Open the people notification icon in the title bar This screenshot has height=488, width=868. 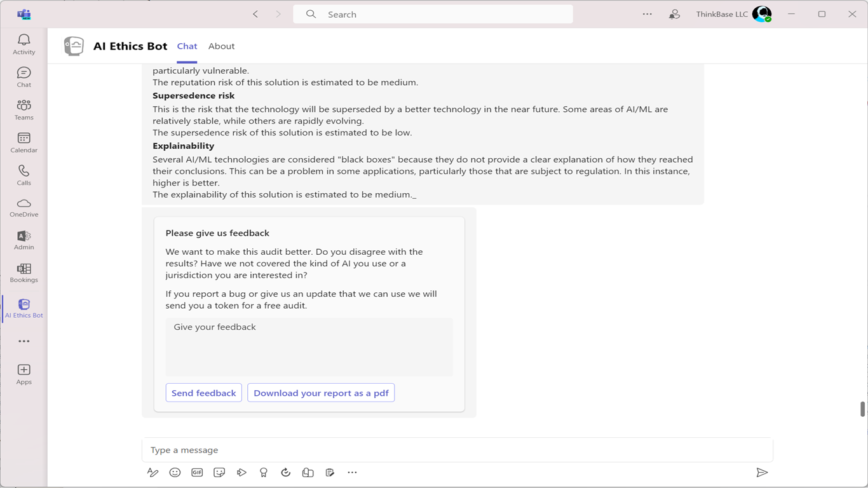click(674, 14)
